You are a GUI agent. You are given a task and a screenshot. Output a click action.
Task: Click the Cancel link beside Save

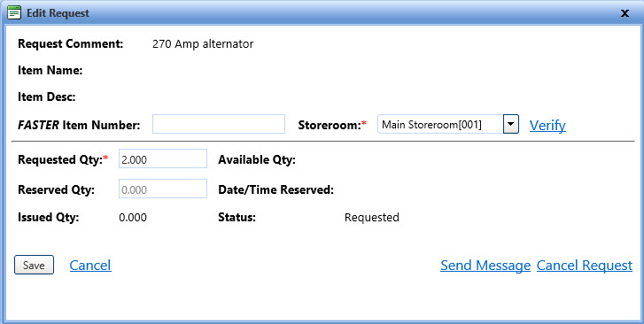(x=90, y=266)
